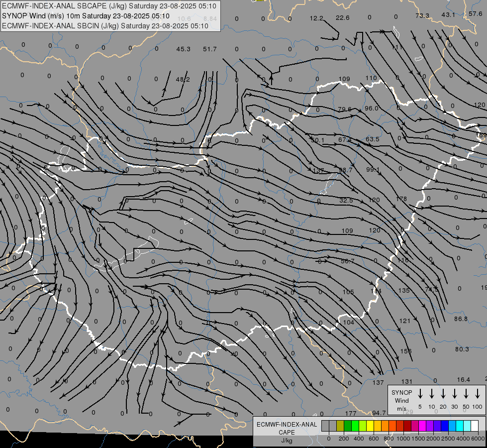Click the SYNOP Wind 10m title line

click(86, 16)
